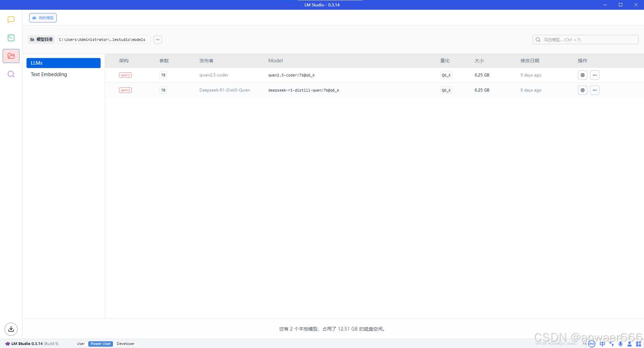
Task: Switch to Developer mode
Action: 126,344
